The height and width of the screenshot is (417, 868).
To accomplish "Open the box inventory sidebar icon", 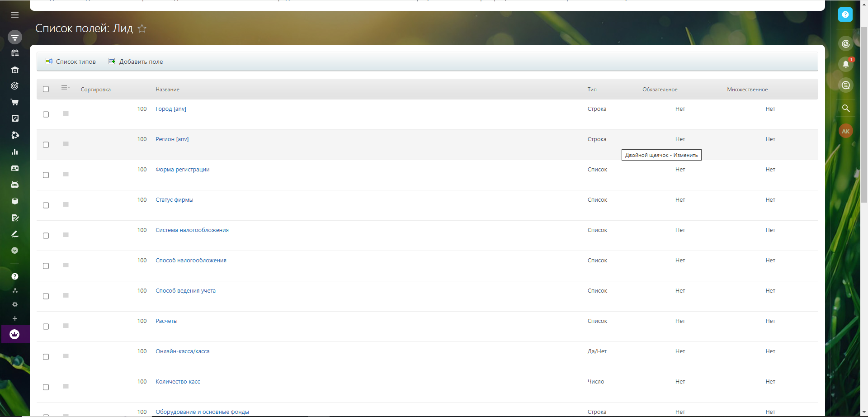I will click(15, 201).
